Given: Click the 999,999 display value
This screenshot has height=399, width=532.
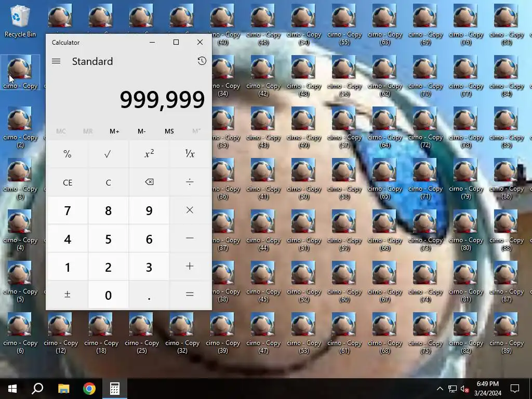Looking at the screenshot, I should (x=162, y=100).
